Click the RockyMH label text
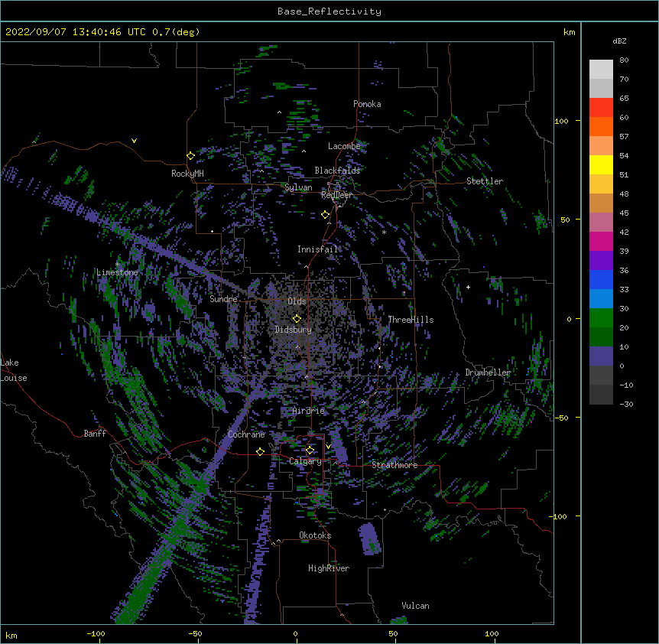Viewport: 659px width, 644px height. [187, 174]
